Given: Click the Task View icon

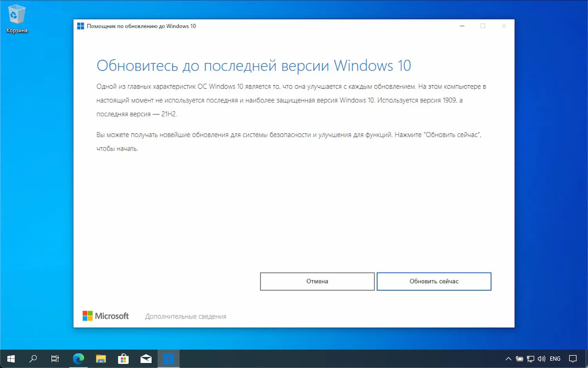Looking at the screenshot, I should pyautogui.click(x=55, y=358).
